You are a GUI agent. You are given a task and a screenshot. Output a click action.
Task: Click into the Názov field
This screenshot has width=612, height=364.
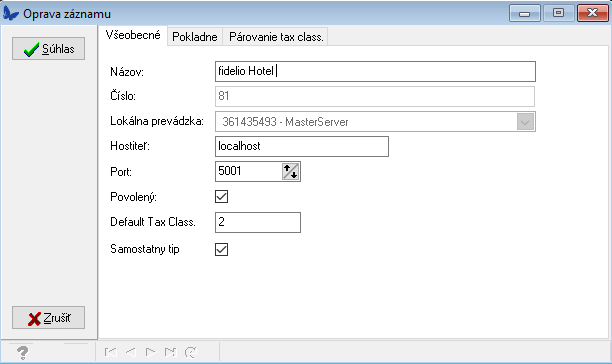375,71
